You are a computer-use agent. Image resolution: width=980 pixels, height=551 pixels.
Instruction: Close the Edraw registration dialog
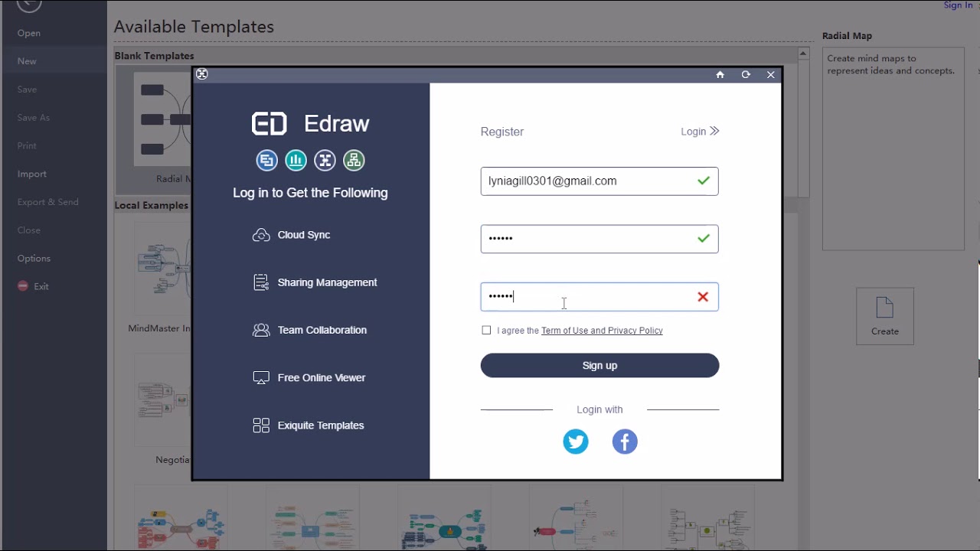click(x=771, y=74)
